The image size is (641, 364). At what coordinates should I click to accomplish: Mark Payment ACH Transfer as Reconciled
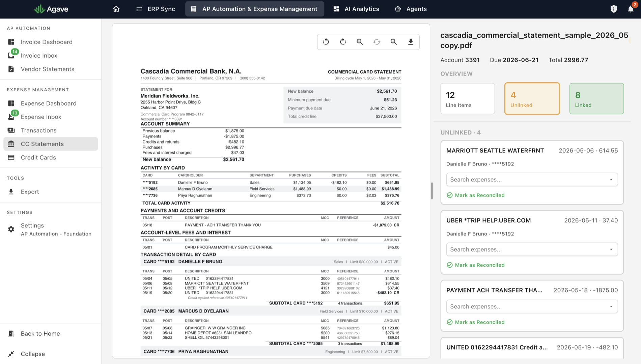[x=475, y=322]
